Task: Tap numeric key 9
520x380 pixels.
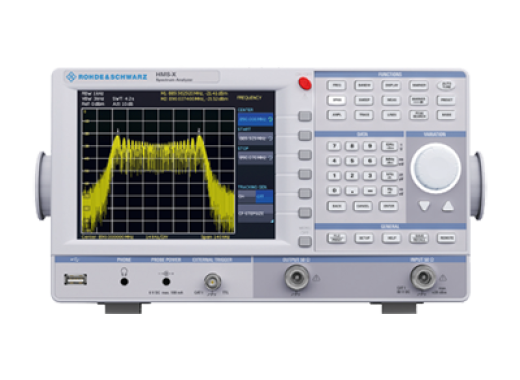Action: click(369, 146)
